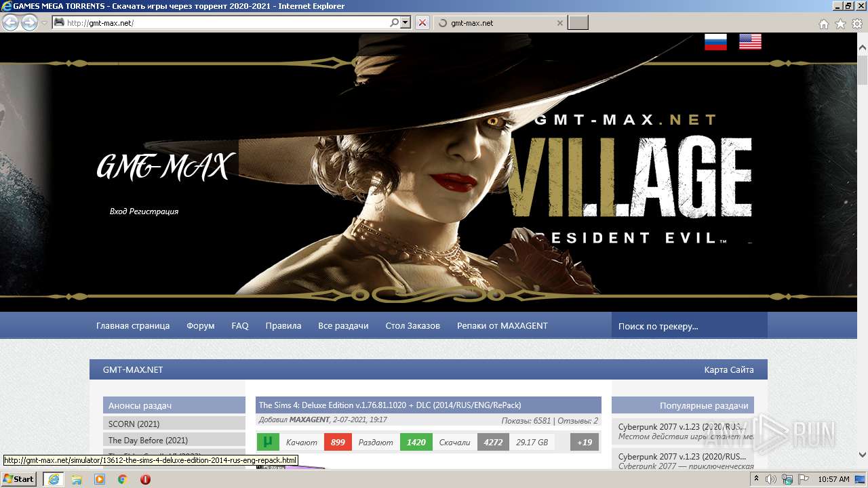This screenshot has height=488, width=868.
Task: Open the Home icon in IE toolbar
Action: click(x=823, y=24)
